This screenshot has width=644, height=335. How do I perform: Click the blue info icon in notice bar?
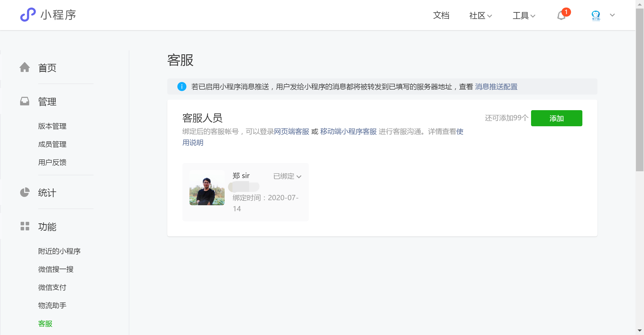[x=182, y=87]
